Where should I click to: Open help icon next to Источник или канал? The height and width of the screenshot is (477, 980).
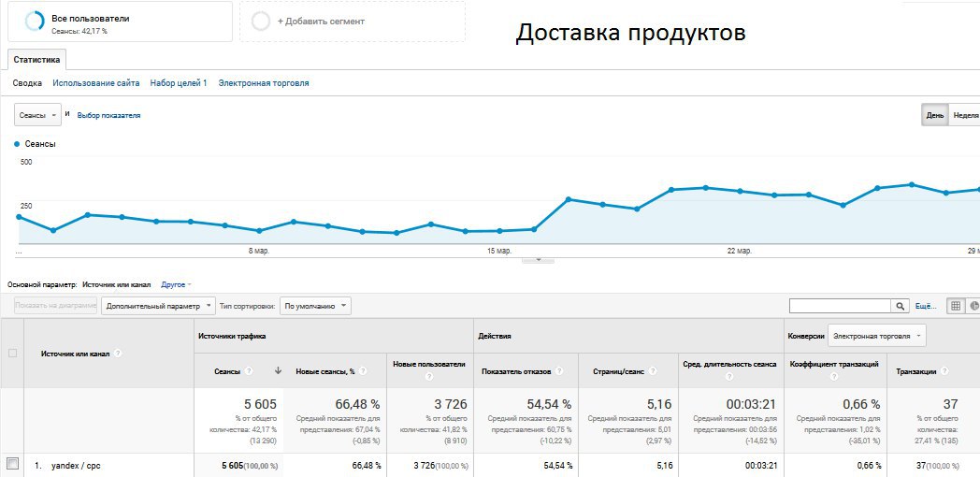118,354
